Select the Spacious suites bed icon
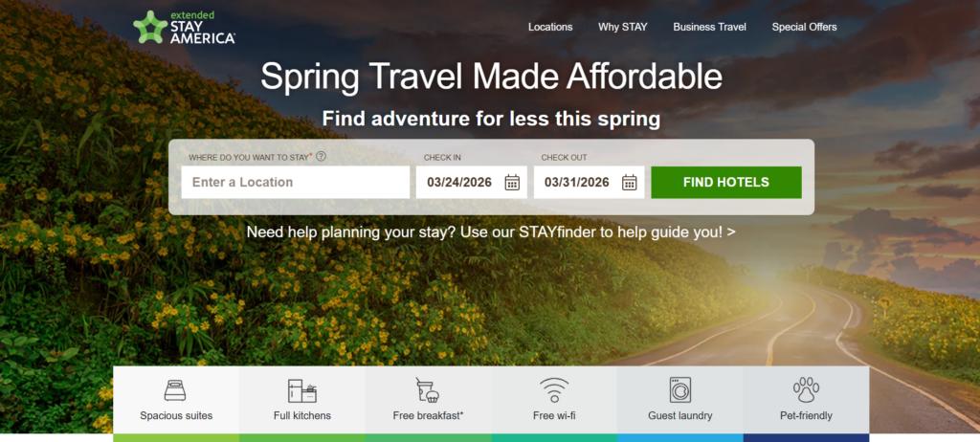Viewport: 980px width, 442px height. coord(175,390)
